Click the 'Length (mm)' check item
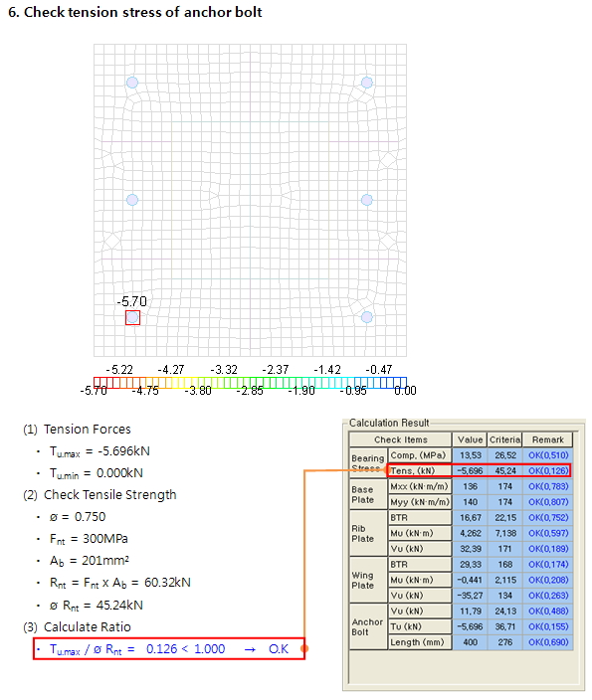592x700 pixels. click(x=419, y=642)
